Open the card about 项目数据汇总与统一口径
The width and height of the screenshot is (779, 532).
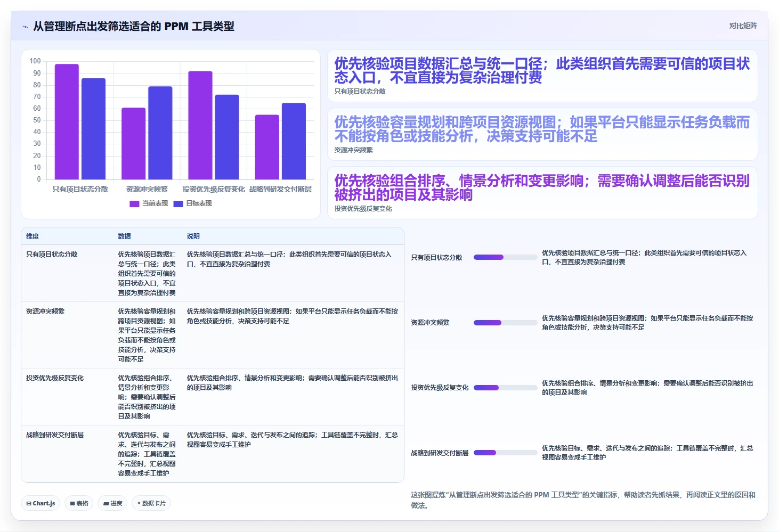coord(542,76)
